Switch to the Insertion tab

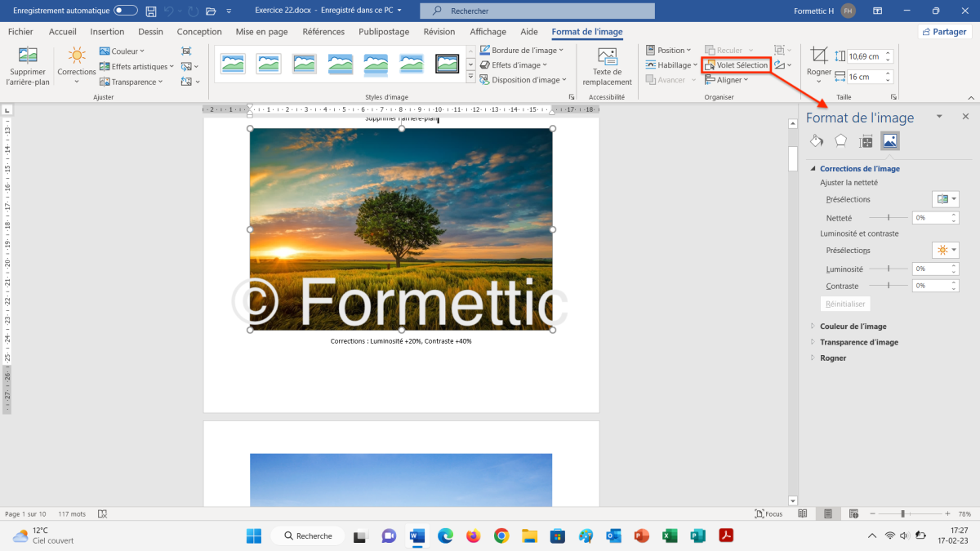click(x=107, y=32)
